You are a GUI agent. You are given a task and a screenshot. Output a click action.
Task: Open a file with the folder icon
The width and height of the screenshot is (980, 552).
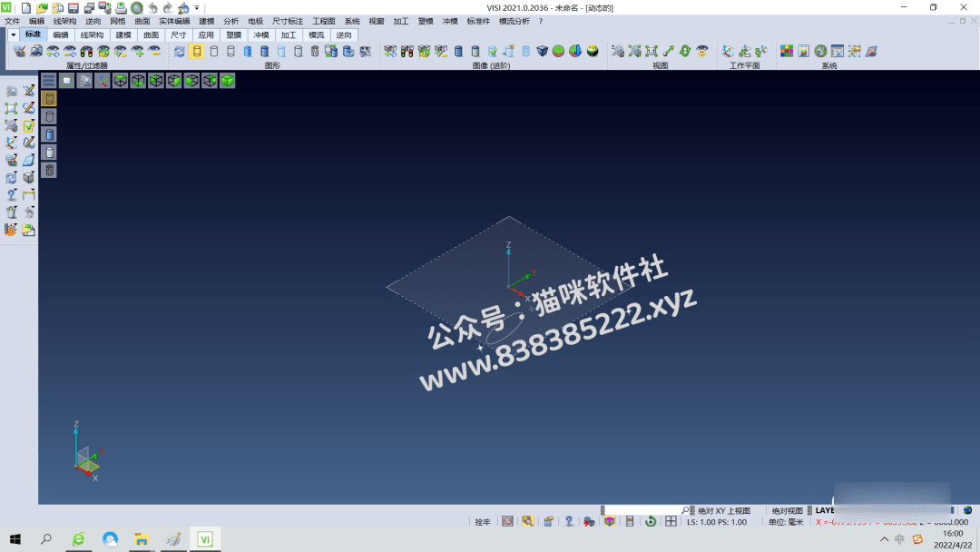coord(42,8)
